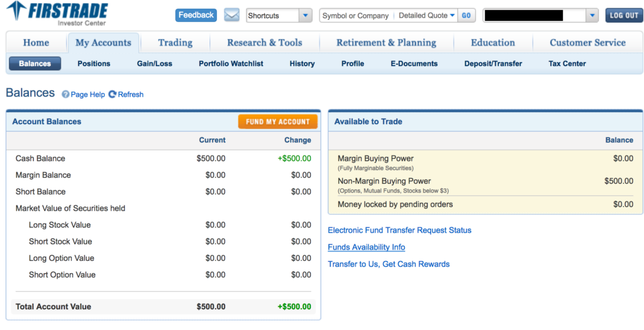This screenshot has height=330, width=644.
Task: Click the Refresh circular arrow icon
Action: [x=113, y=94]
